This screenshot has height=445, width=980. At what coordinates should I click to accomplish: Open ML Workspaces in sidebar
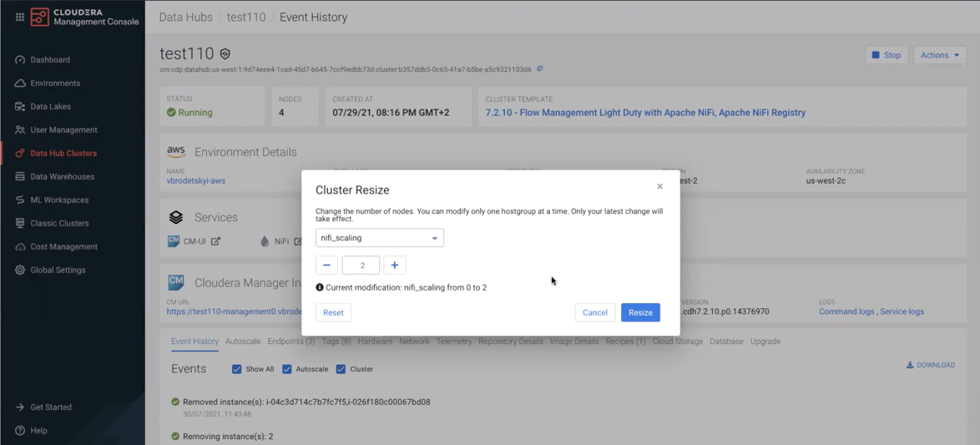pyautogui.click(x=59, y=200)
